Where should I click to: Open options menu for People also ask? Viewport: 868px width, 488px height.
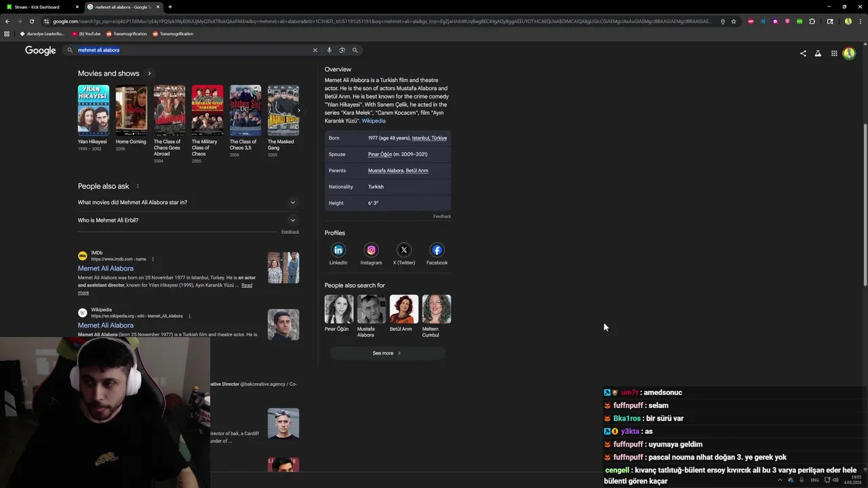click(138, 186)
